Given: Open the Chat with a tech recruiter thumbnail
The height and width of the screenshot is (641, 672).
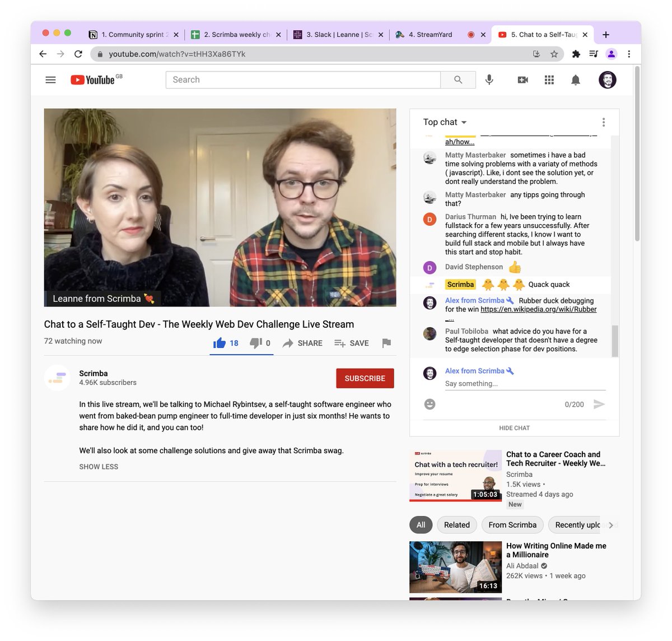Looking at the screenshot, I should [x=455, y=476].
